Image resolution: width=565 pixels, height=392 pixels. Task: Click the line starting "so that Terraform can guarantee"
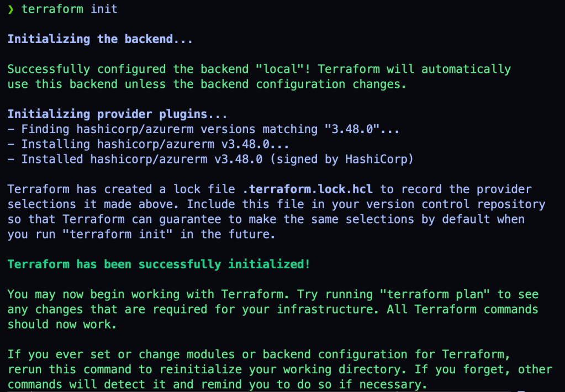tap(266, 219)
